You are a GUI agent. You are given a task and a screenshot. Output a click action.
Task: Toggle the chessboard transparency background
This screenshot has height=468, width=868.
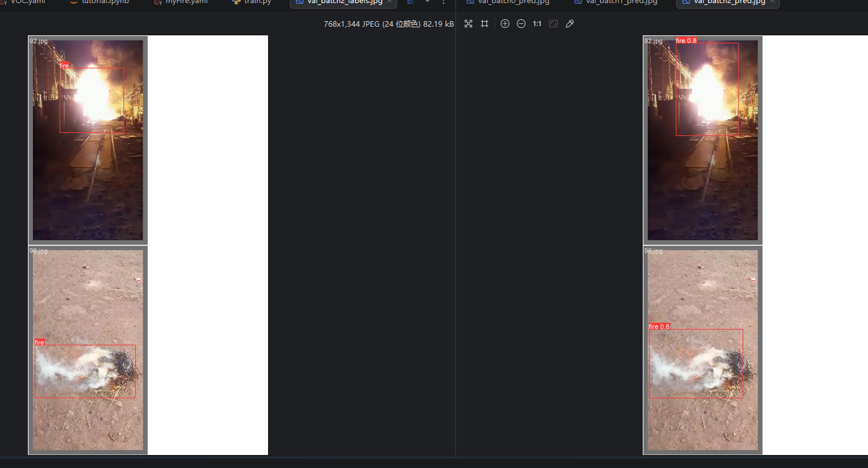tap(468, 24)
